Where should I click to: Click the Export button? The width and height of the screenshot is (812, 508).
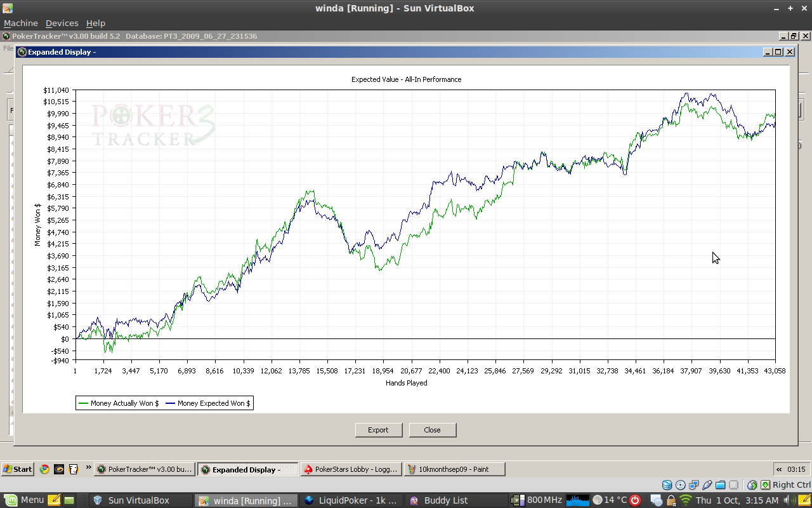(x=379, y=430)
